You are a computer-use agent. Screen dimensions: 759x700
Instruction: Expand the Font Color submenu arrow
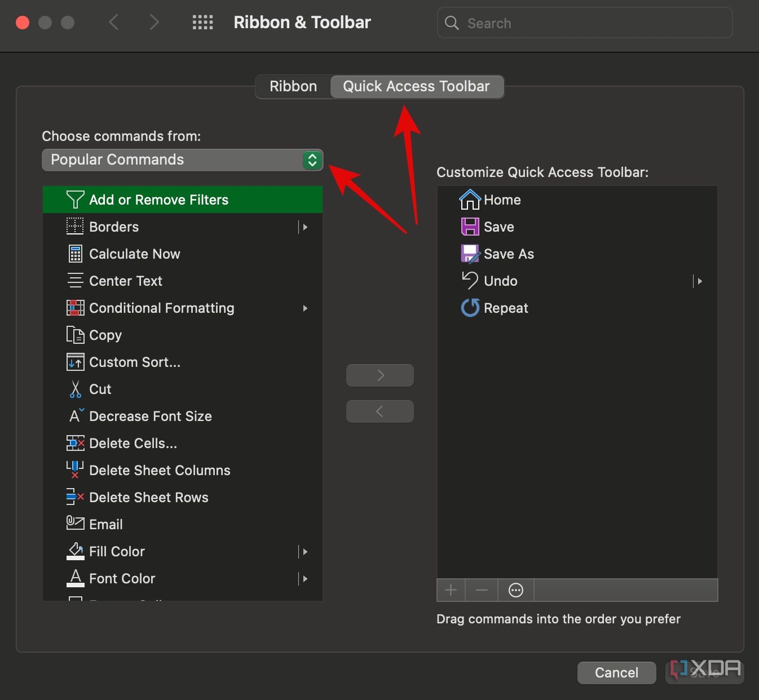tap(304, 579)
